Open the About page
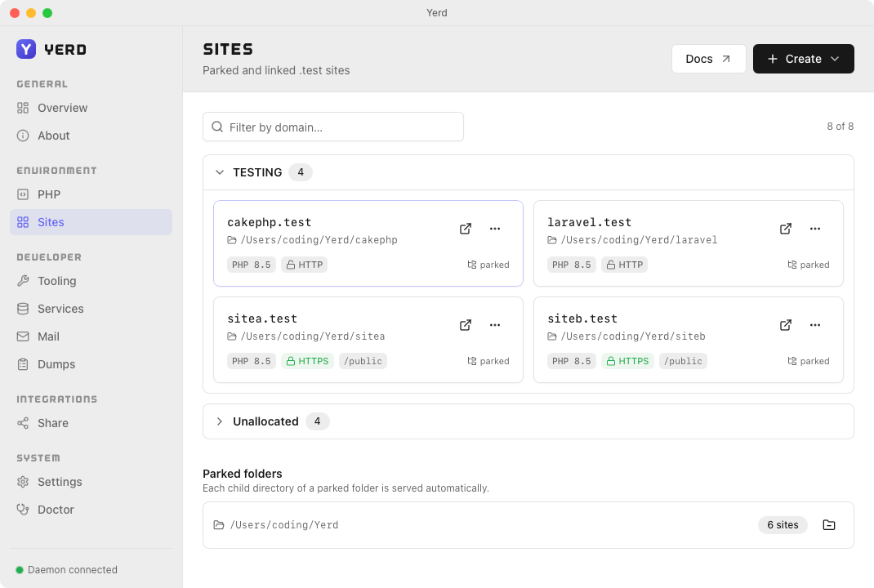 point(91,136)
